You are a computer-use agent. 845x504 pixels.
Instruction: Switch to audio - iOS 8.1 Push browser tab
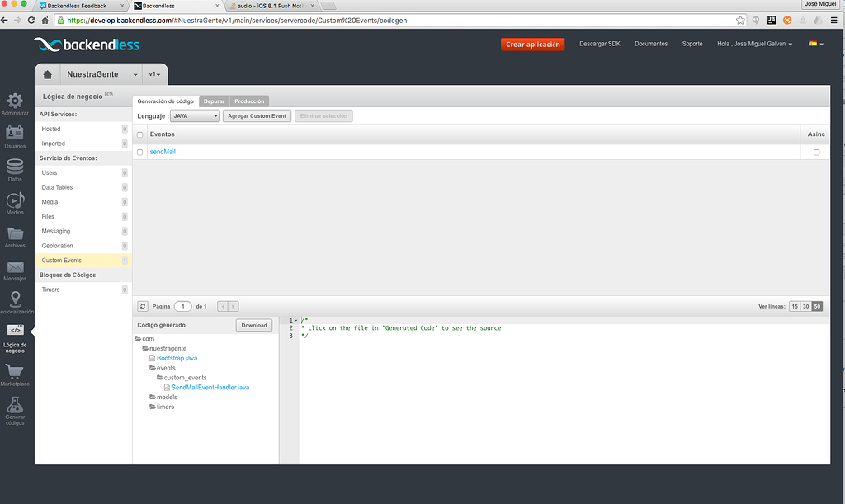271,6
